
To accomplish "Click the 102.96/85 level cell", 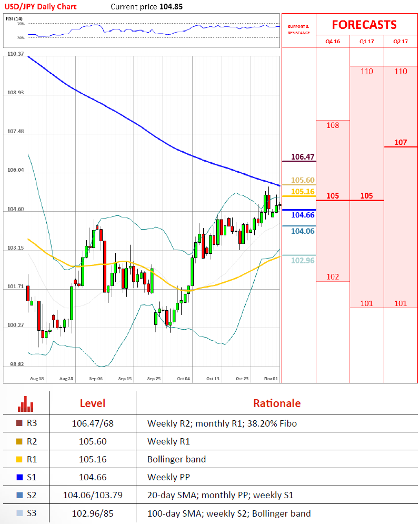I will 93,513.
